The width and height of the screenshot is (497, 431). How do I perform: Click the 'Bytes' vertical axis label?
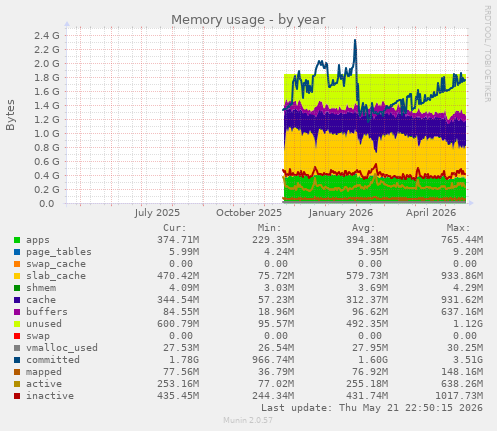click(10, 115)
